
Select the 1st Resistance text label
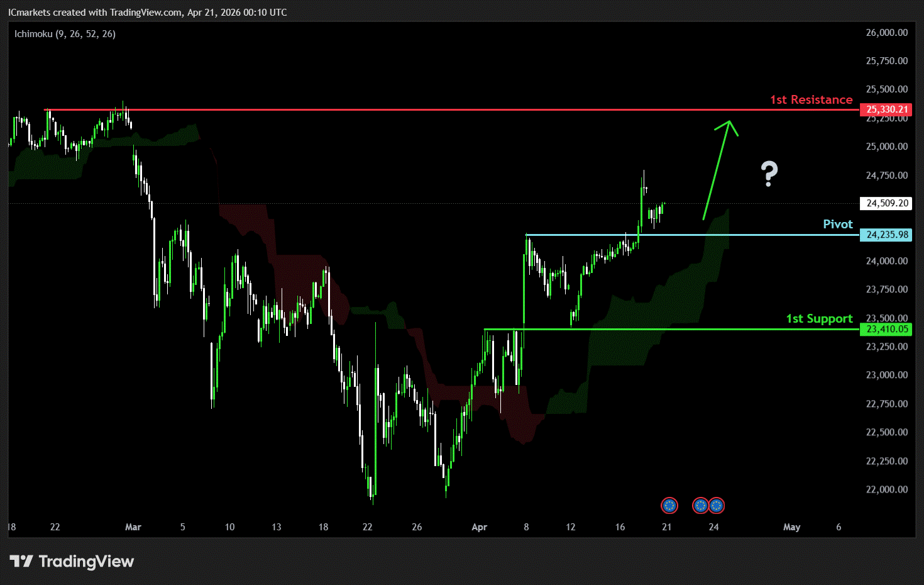coord(811,99)
